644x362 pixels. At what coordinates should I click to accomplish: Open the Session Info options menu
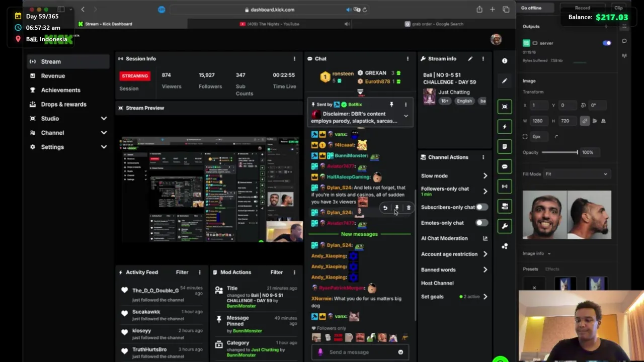(x=294, y=59)
